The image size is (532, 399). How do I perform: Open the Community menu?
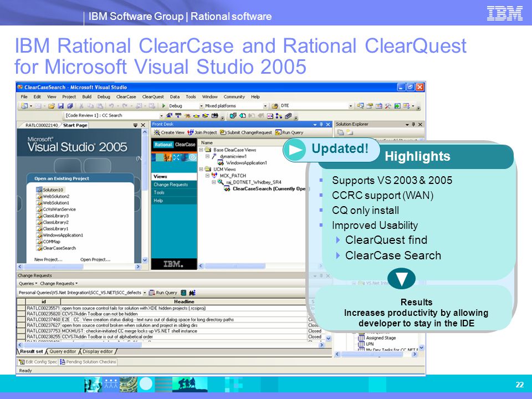pyautogui.click(x=234, y=96)
